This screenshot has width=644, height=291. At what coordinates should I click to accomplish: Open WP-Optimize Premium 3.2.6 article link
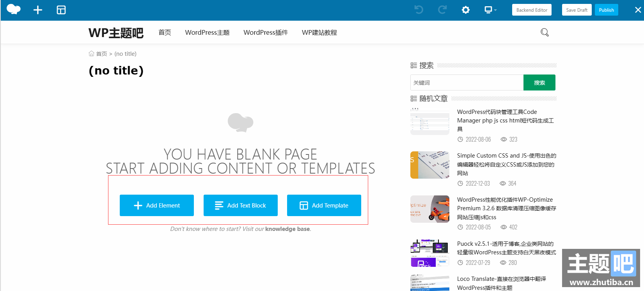tap(506, 208)
